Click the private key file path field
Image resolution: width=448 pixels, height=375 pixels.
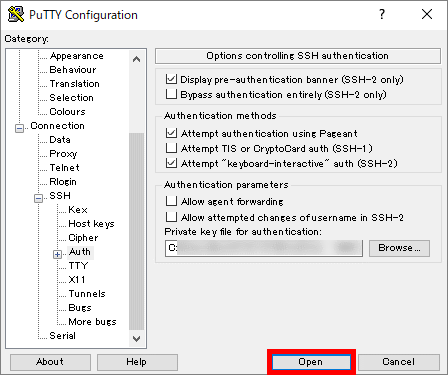[264, 248]
